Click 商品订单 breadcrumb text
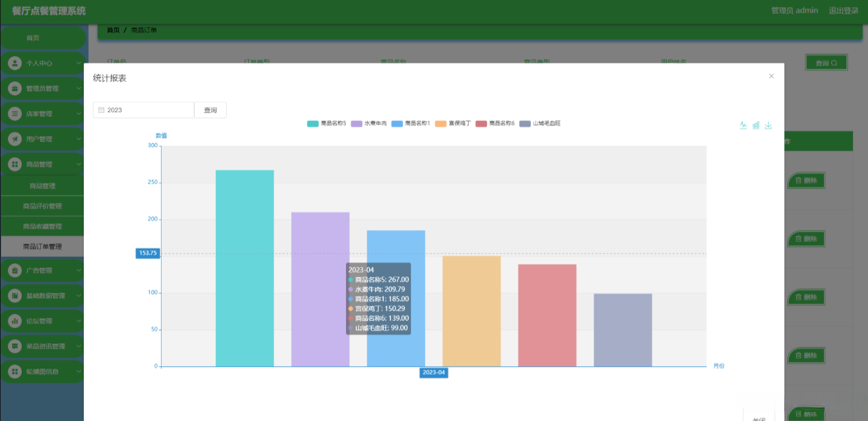The height and width of the screenshot is (421, 868). (x=144, y=30)
